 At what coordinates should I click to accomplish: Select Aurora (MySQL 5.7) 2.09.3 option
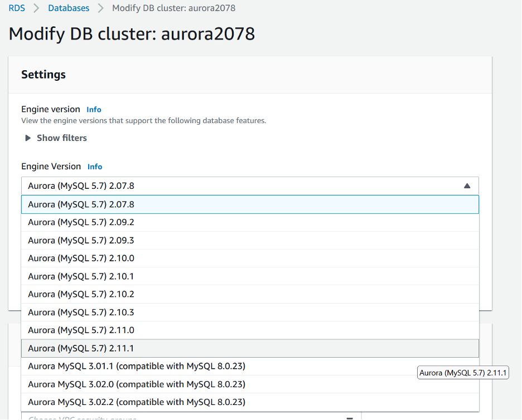tap(250, 241)
